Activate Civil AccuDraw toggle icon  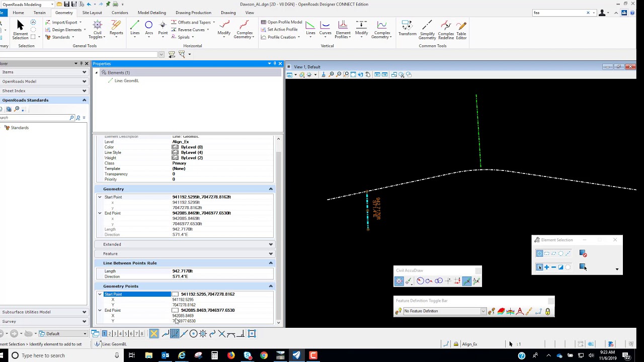tap(399, 281)
